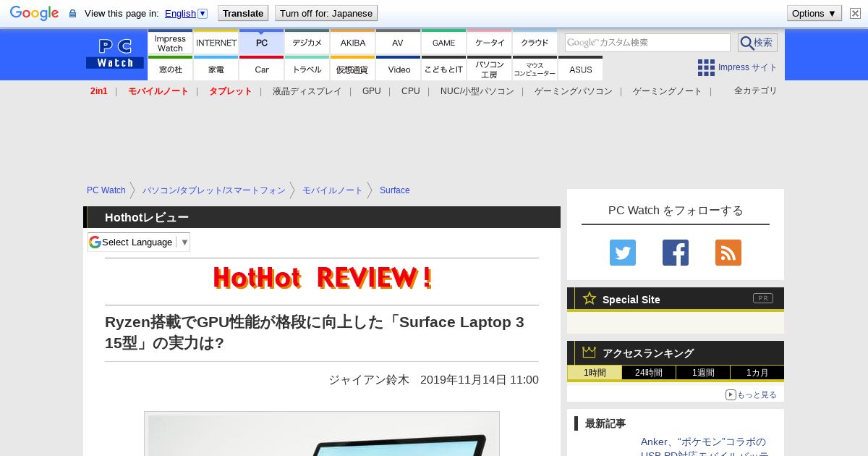Open the 全カテゴリ link
Viewport: 868px width, 456px height.
pyautogui.click(x=756, y=90)
